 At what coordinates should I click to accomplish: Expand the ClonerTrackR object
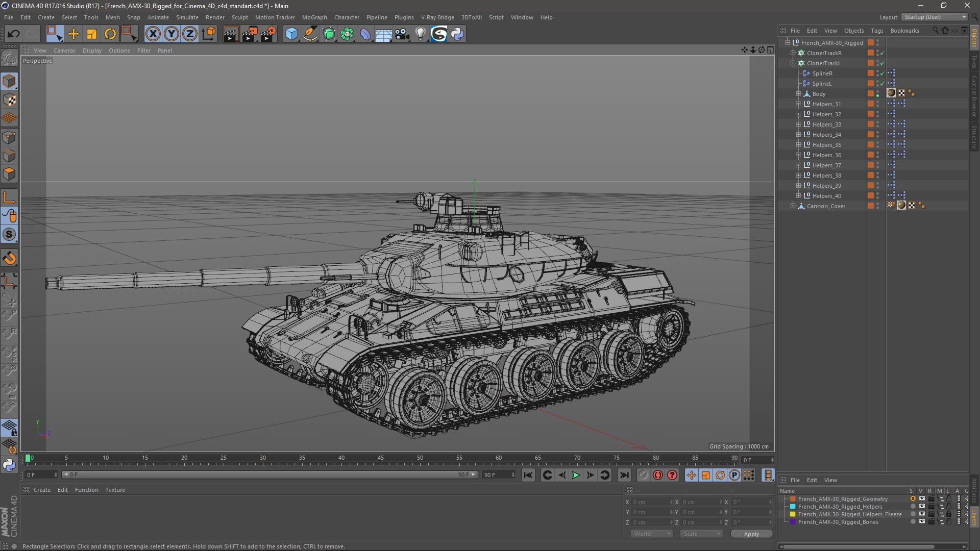pos(793,53)
